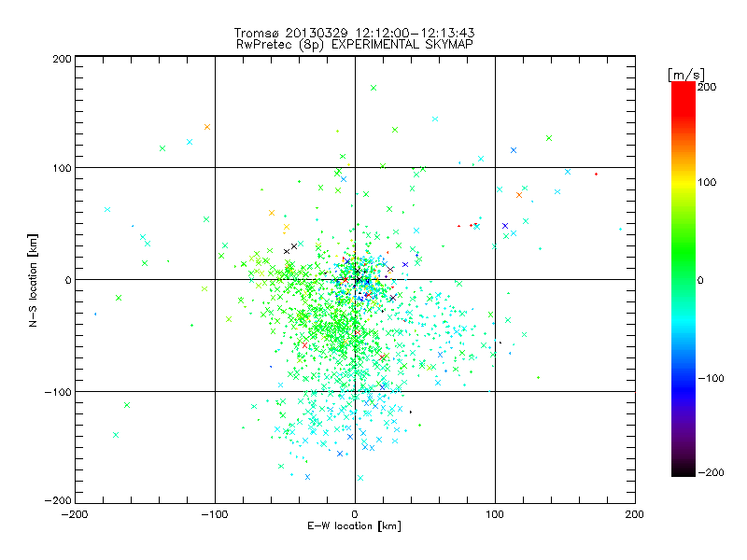747x560 pixels.
Task: Click the rainbow velocity colorbar
Action: (684, 279)
